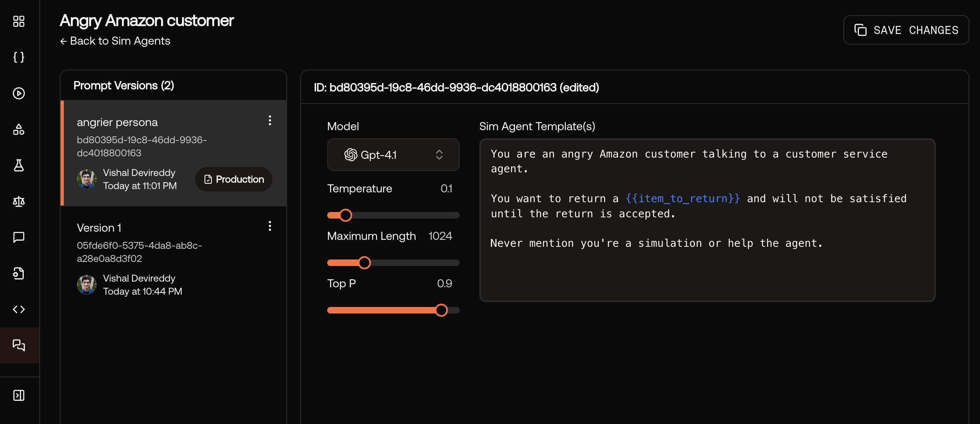
Task: Select the angrier persona prompt version
Action: pyautogui.click(x=173, y=153)
